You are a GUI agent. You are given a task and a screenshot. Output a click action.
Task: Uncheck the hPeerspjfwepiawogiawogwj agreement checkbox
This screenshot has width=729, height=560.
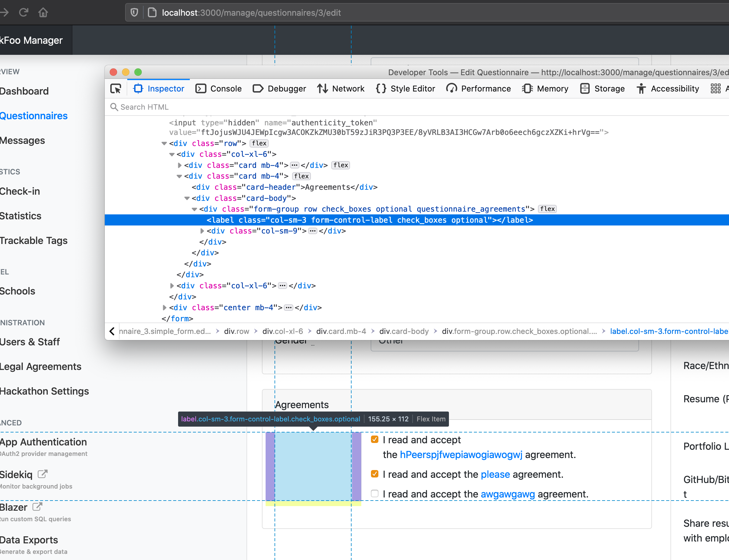tap(375, 439)
